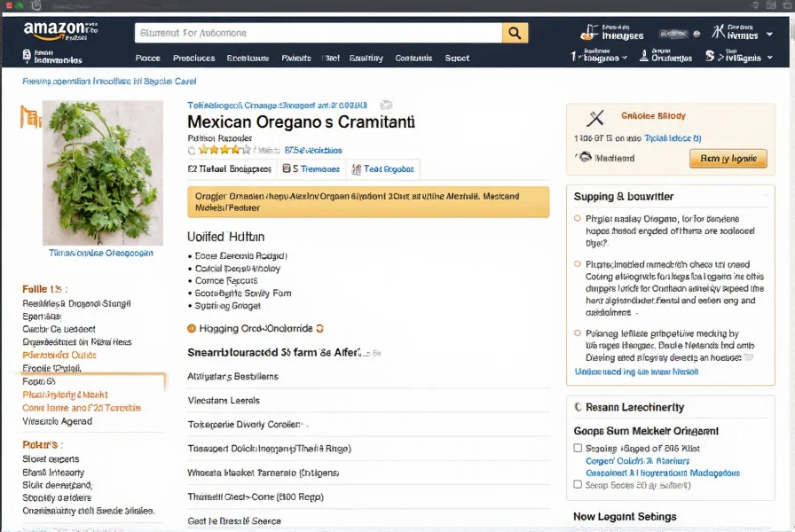Expand the Iviligeis dropdown chevron

[769, 58]
